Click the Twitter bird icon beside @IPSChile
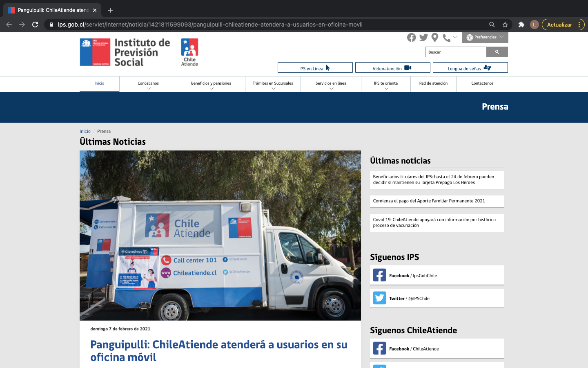Image resolution: width=588 pixels, height=368 pixels. tap(379, 298)
